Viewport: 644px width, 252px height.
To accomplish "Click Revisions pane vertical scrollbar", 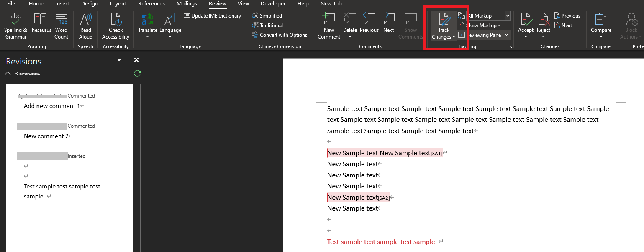I will [137, 167].
